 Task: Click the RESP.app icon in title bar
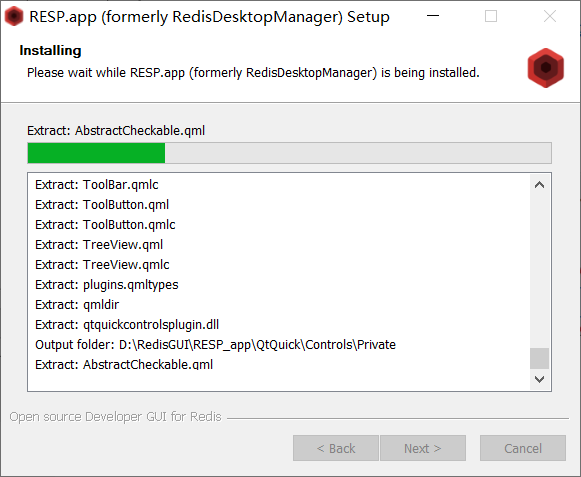click(14, 16)
